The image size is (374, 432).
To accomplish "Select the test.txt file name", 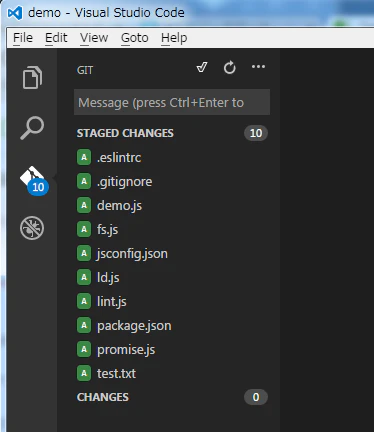I will (116, 374).
